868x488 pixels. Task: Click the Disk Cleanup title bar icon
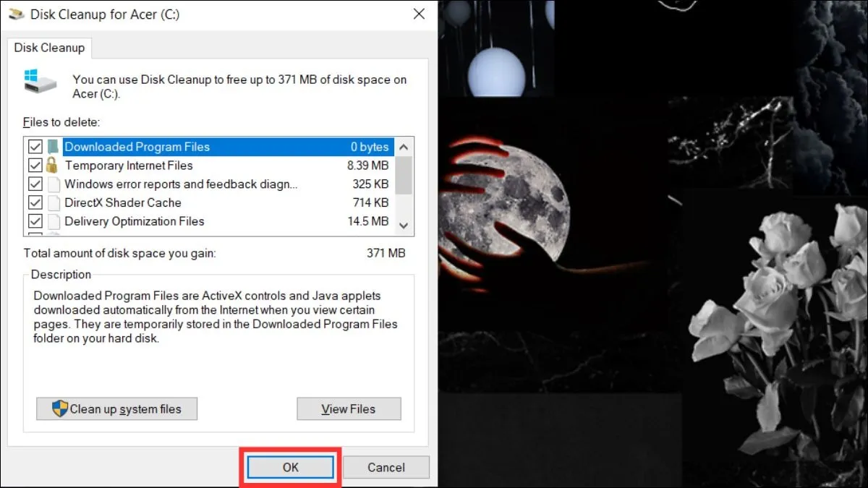tap(15, 14)
